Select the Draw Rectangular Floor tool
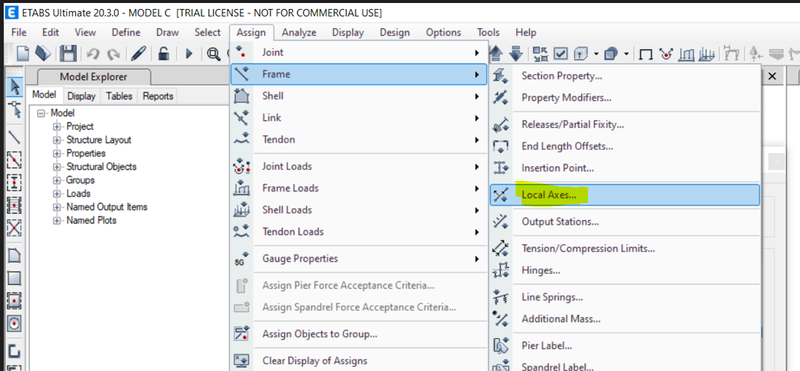 click(x=14, y=278)
